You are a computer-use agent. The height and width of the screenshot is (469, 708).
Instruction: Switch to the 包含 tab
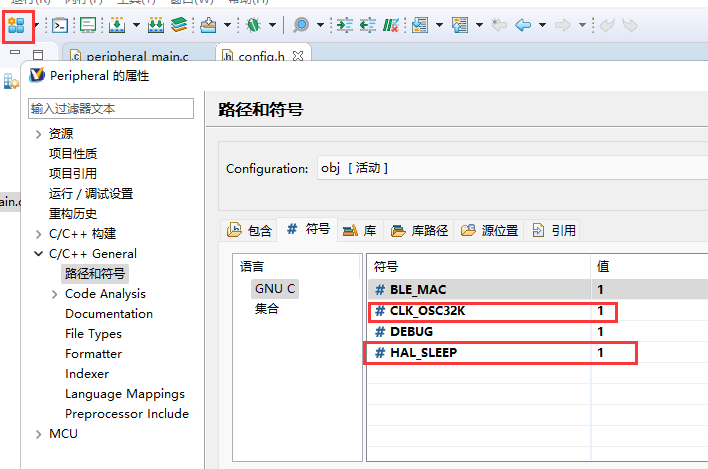click(x=250, y=230)
